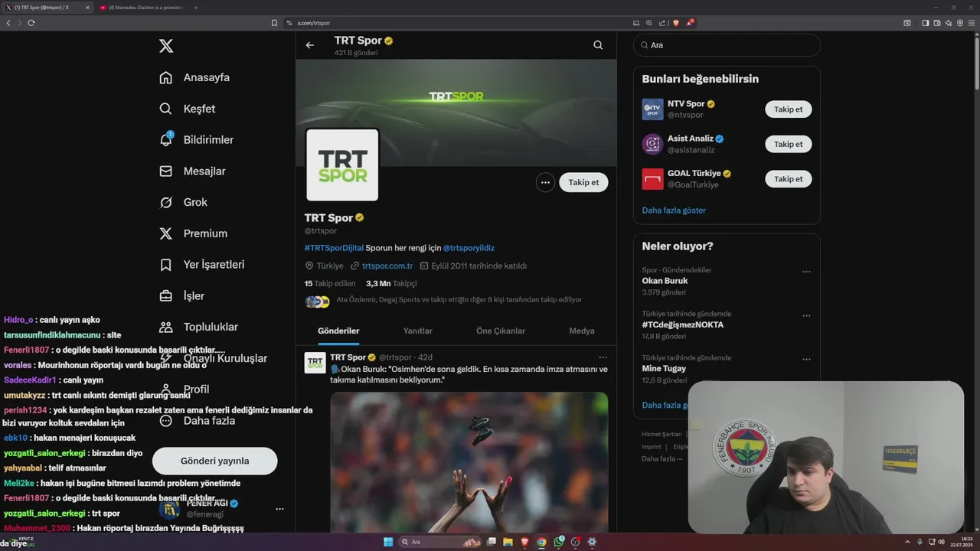980x551 pixels.
Task: Open the #TRTSporDijital hashtag link
Action: click(x=334, y=248)
